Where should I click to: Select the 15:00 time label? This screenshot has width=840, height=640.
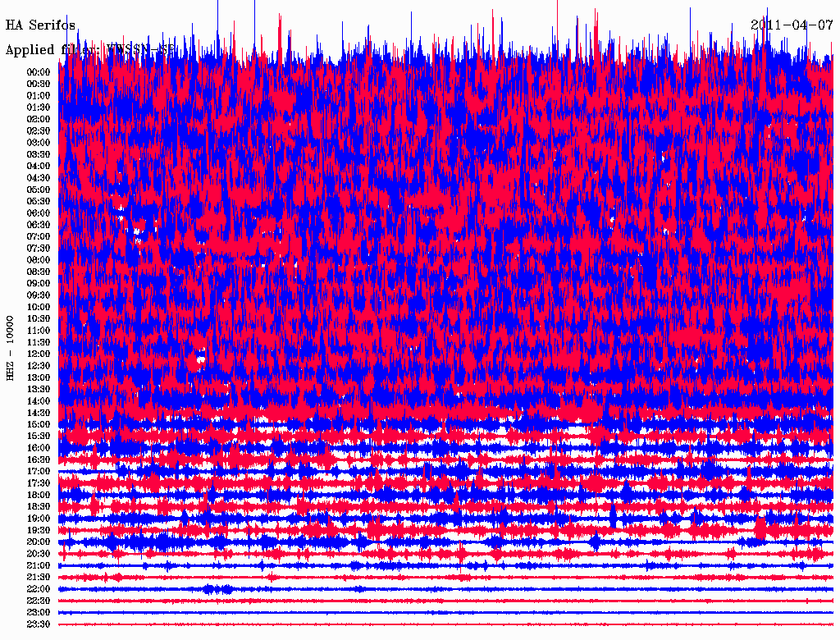click(39, 424)
